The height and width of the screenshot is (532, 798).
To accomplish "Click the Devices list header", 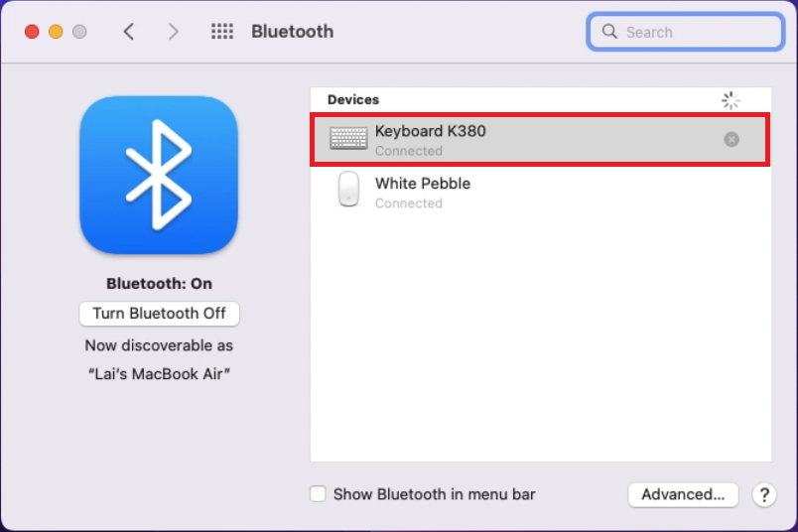I will 353,100.
